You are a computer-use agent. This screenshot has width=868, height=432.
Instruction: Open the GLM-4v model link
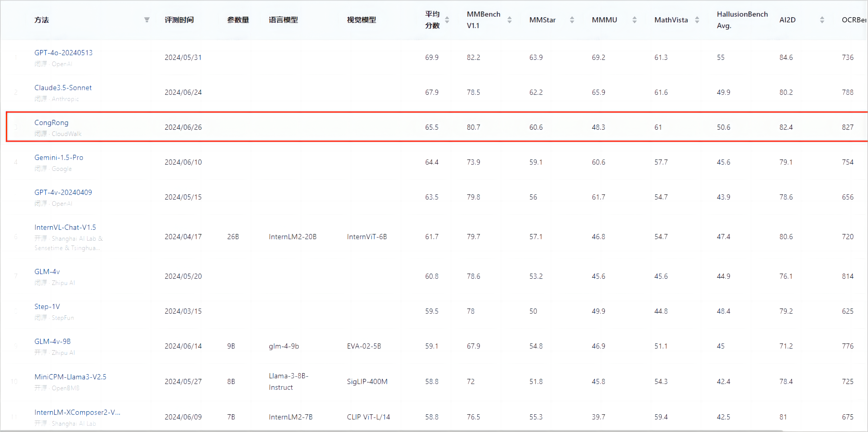(x=47, y=272)
